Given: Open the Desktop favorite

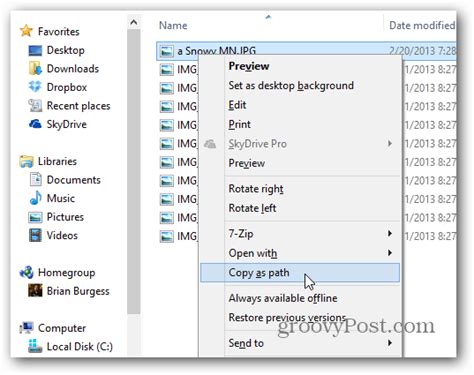Looking at the screenshot, I should (x=66, y=50).
